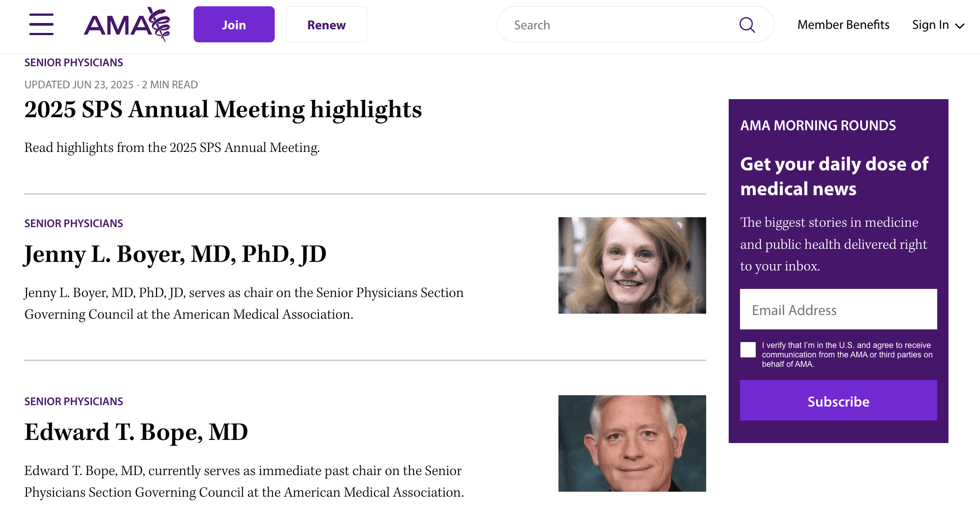Click the 'I verify that I'm in the U.S.' text
The width and height of the screenshot is (980, 521).
(847, 355)
